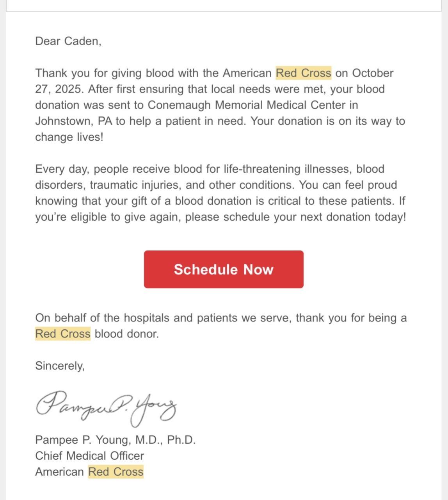The height and width of the screenshot is (500, 448).
Task: Click the '27, 2025' date text
Action: [x=59, y=89]
